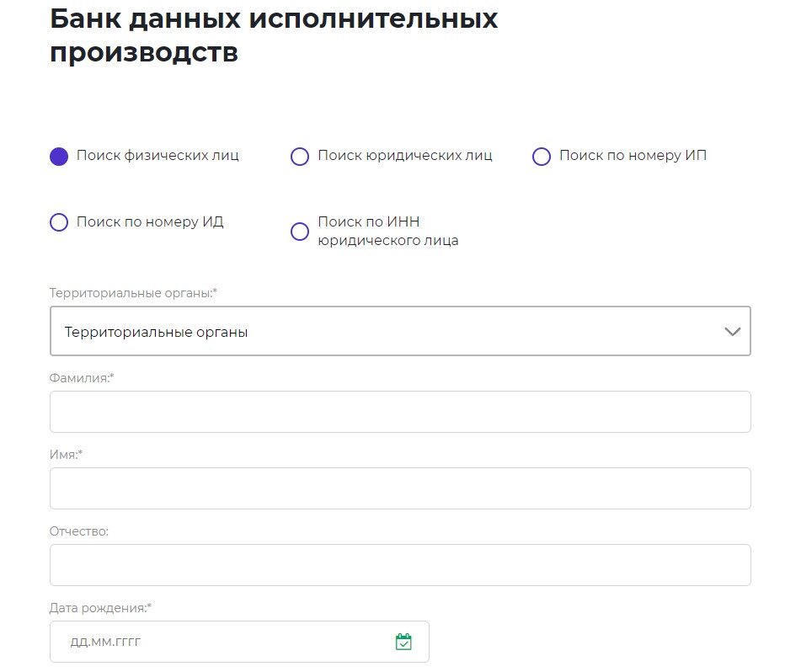Select the Поиск по номеру ИП radio button
Viewport: 785px width, 672px height.
(541, 156)
